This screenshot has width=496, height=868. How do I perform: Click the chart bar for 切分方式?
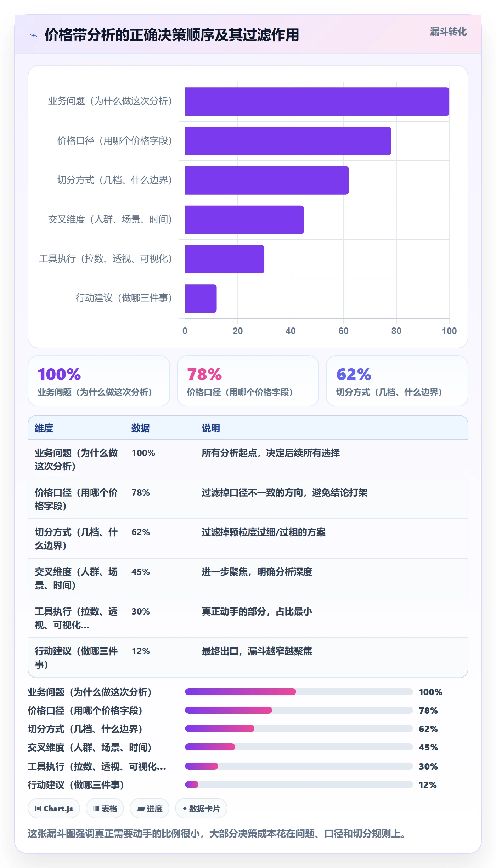point(267,180)
